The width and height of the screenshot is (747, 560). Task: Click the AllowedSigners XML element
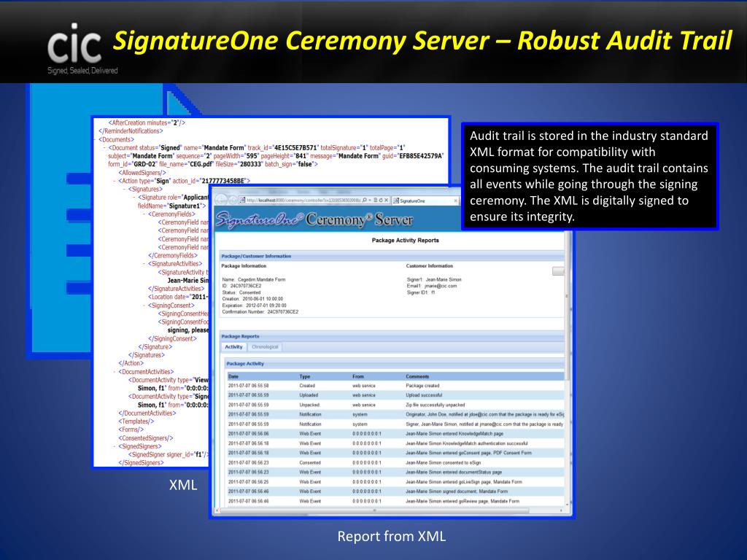(x=142, y=173)
